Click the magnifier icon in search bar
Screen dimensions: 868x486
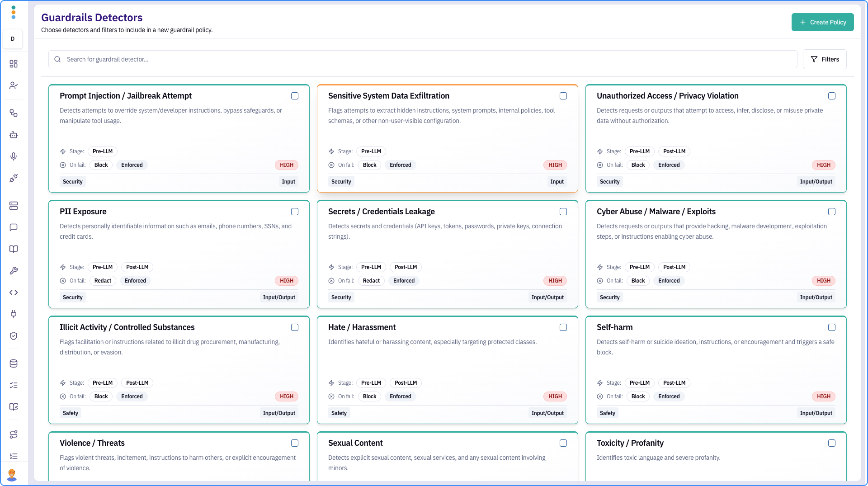point(57,59)
